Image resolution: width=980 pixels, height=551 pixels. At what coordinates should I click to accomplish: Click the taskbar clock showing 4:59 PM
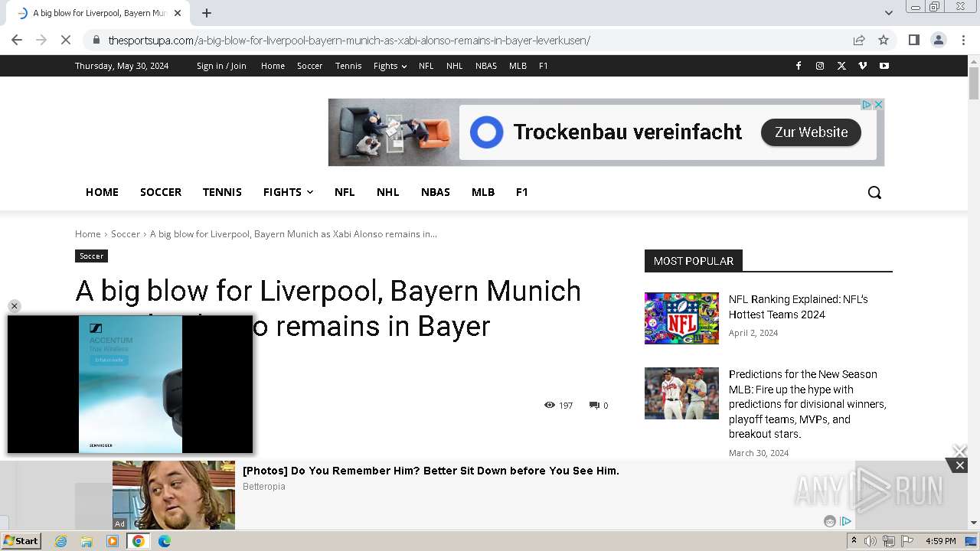tap(941, 541)
